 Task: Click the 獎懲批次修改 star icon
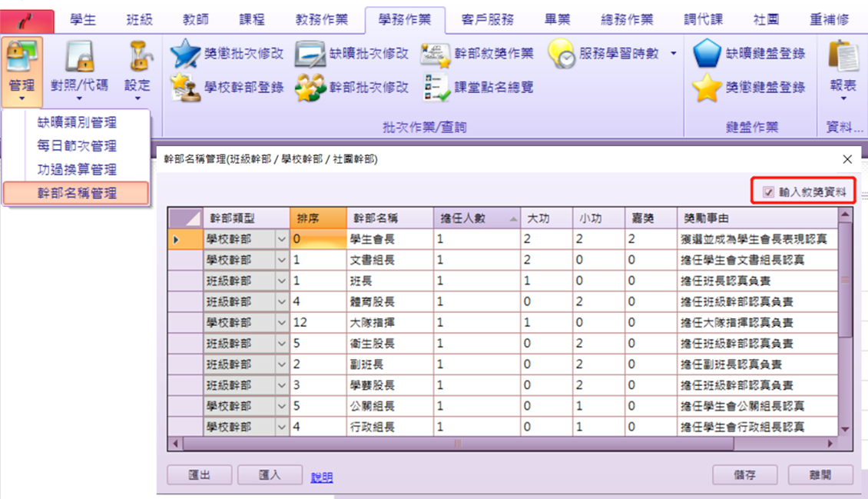[x=185, y=54]
